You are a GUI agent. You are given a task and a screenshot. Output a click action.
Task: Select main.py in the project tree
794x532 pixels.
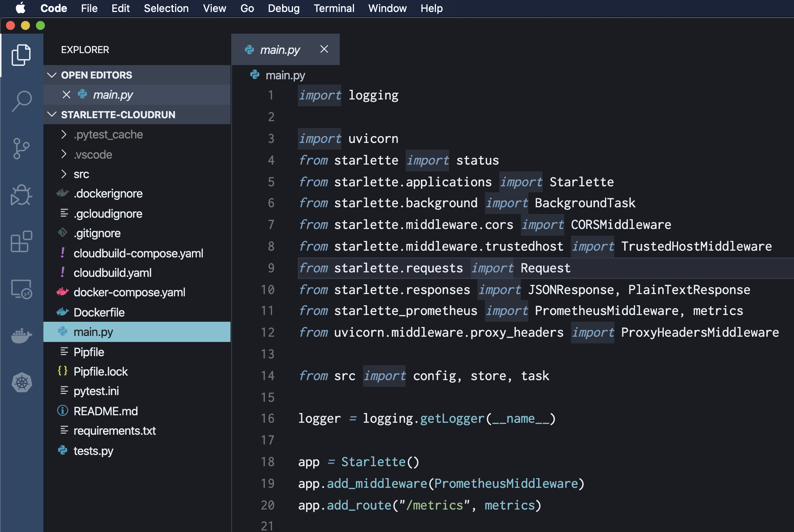tap(137, 332)
